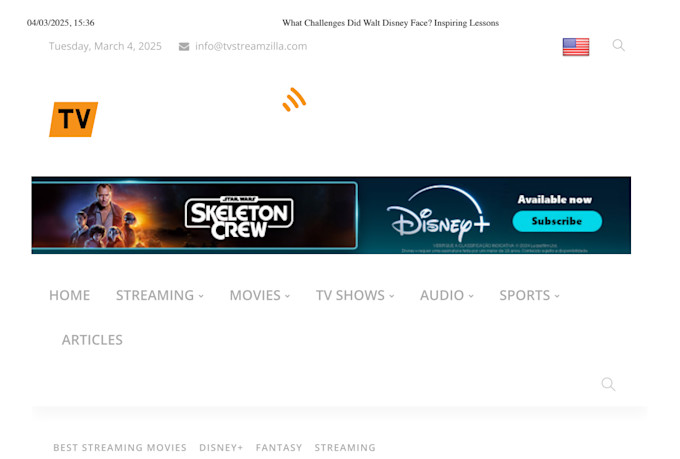The image size is (680, 459).
Task: Click the Subscribe button in Disney+ banner
Action: click(x=557, y=221)
